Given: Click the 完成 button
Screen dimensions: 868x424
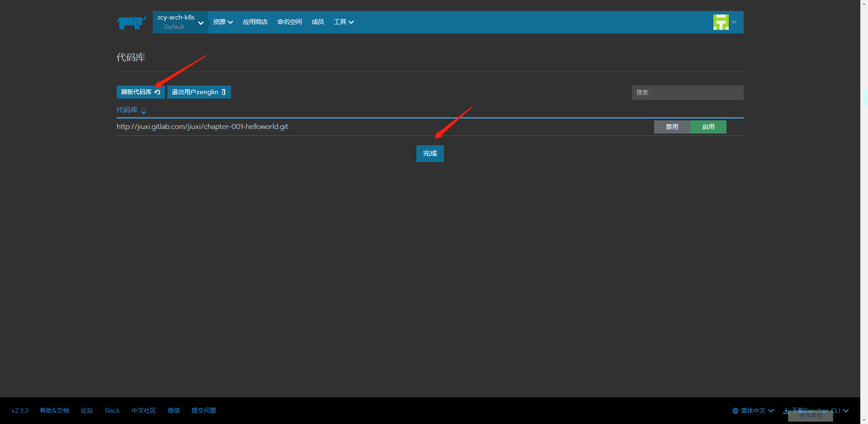Looking at the screenshot, I should [430, 154].
